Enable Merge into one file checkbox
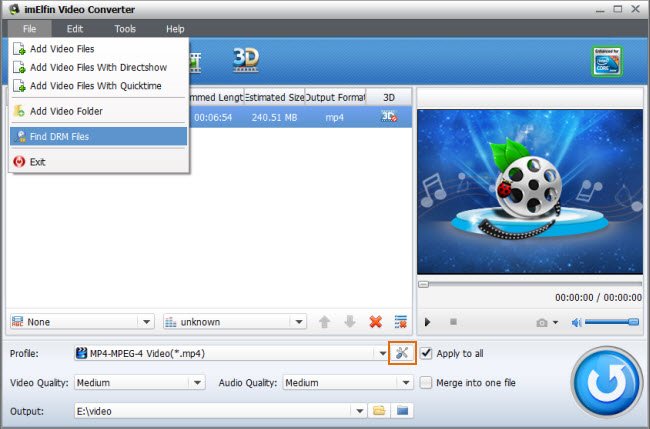 pyautogui.click(x=426, y=382)
